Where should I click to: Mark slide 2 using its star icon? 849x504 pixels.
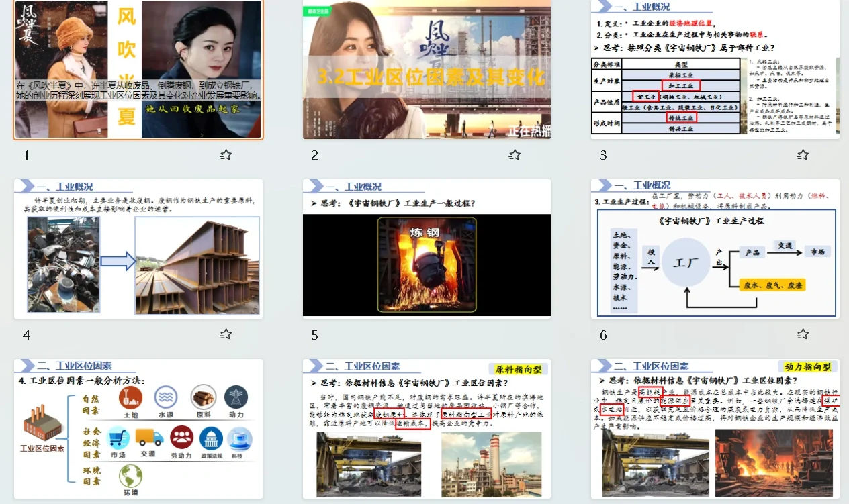point(515,155)
